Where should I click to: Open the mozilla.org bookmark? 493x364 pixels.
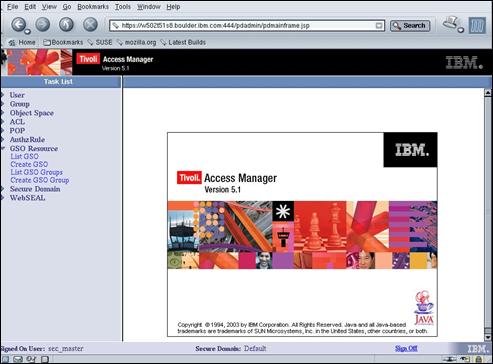coord(136,42)
